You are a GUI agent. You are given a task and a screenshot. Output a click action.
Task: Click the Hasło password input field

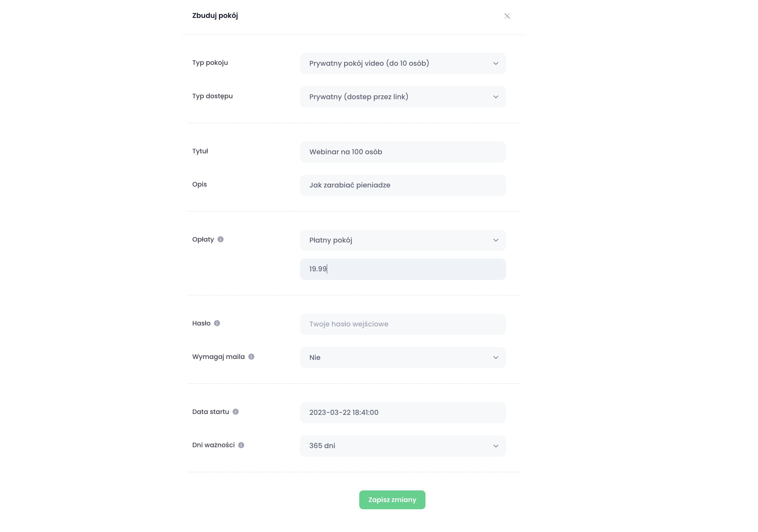click(402, 324)
